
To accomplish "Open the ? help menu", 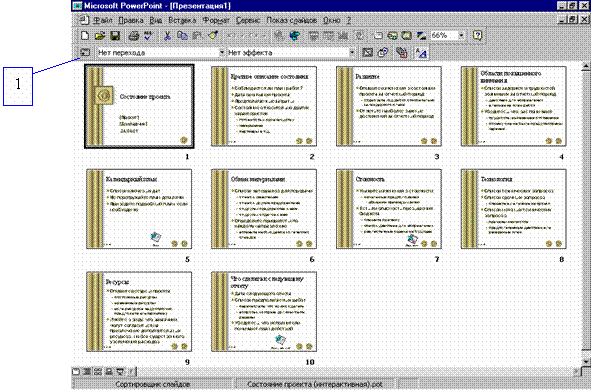I will click(x=349, y=20).
